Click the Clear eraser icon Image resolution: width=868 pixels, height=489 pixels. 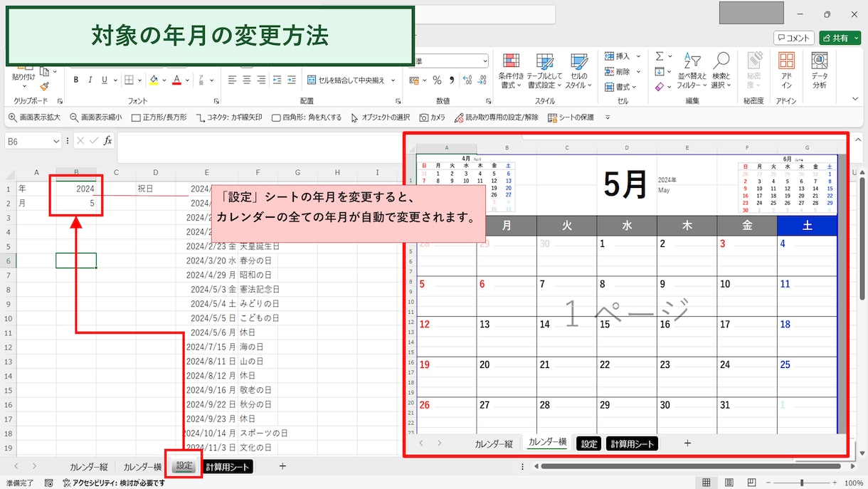(x=659, y=87)
